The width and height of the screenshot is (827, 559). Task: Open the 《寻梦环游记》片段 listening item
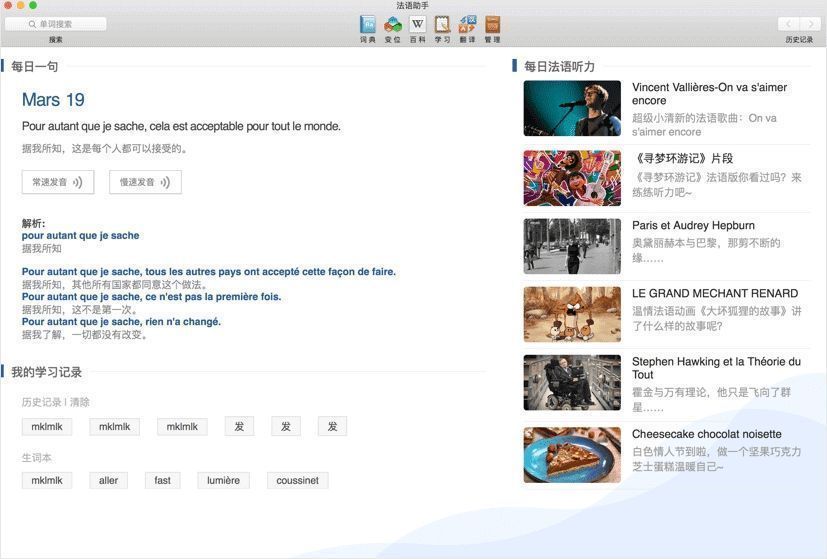click(682, 158)
